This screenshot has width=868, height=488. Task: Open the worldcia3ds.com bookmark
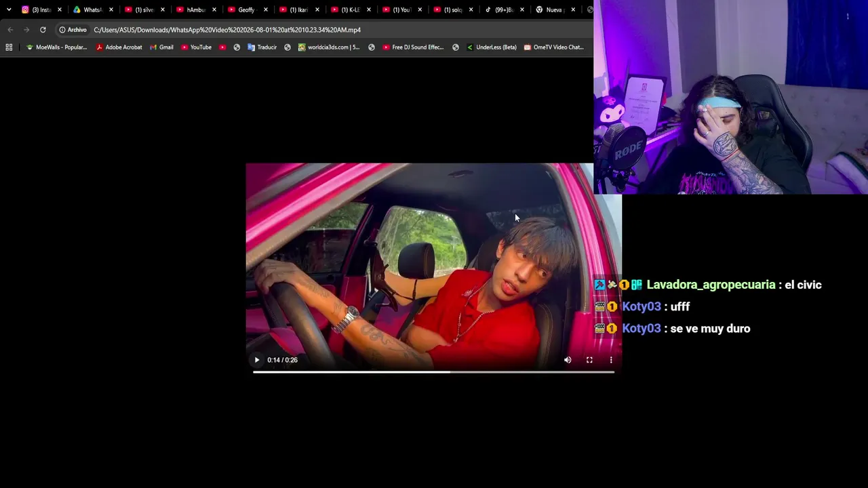330,47
